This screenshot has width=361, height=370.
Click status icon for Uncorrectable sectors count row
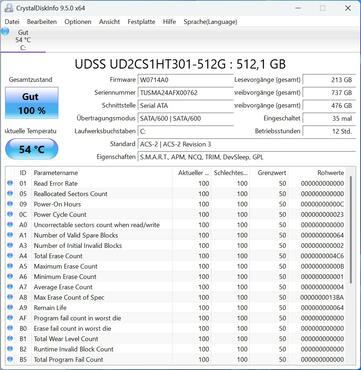[10, 225]
